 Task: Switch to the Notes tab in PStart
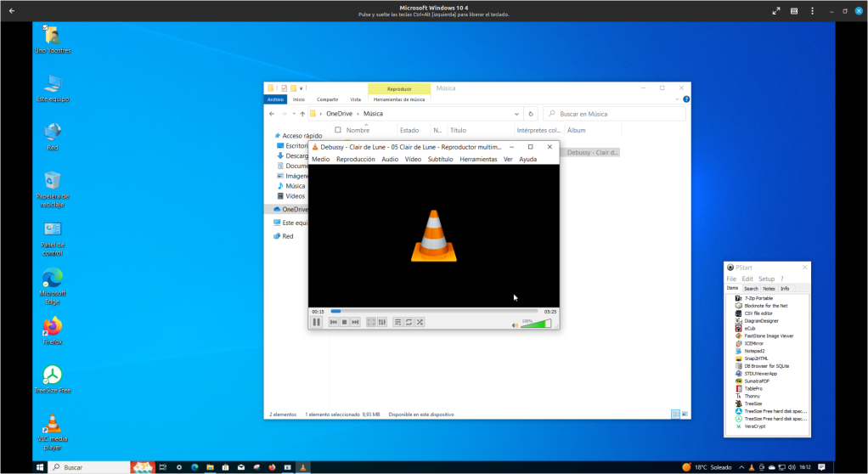click(x=769, y=289)
